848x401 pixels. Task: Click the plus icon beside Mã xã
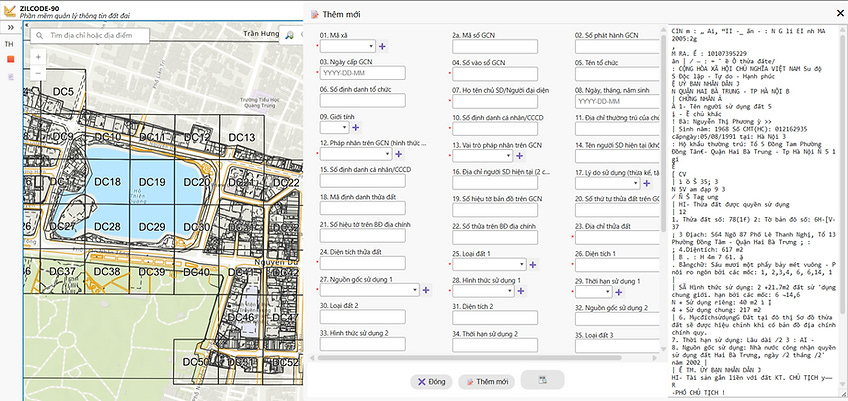383,46
